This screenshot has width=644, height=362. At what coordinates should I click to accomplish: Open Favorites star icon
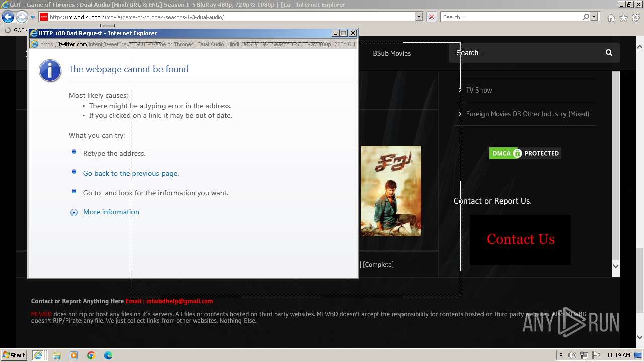point(623,18)
